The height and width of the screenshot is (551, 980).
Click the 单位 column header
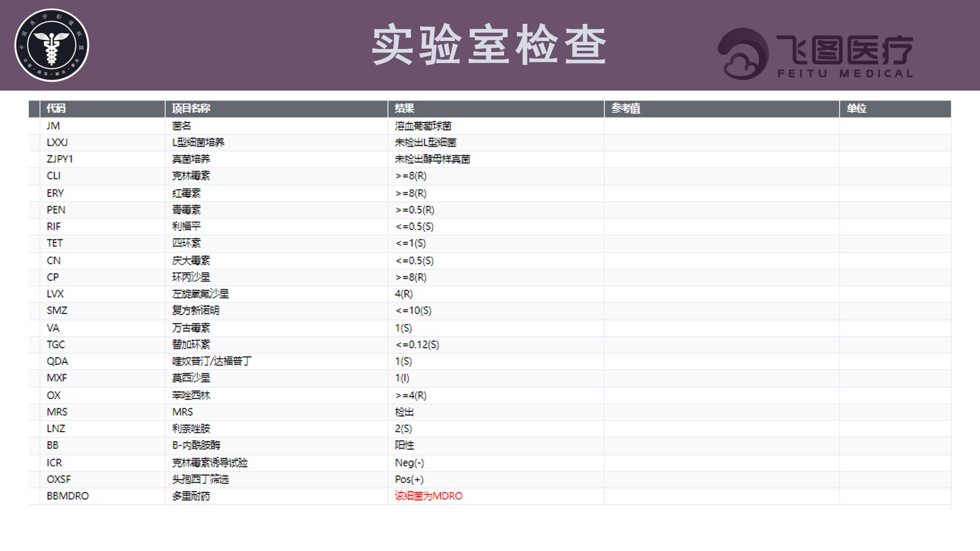coord(895,108)
